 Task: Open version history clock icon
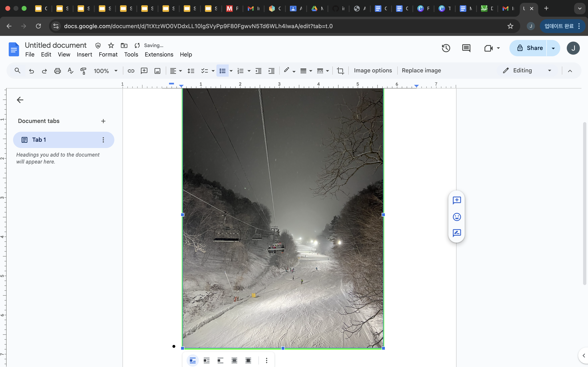[446, 48]
